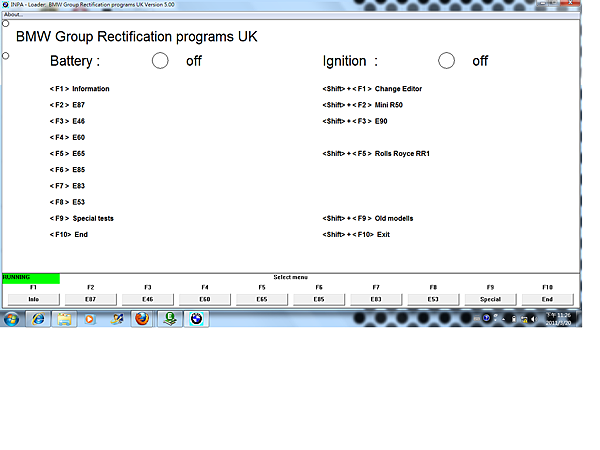Click 'Shift+F5 Rolls Royce RR1' text
The image size is (600, 450).
tap(376, 153)
